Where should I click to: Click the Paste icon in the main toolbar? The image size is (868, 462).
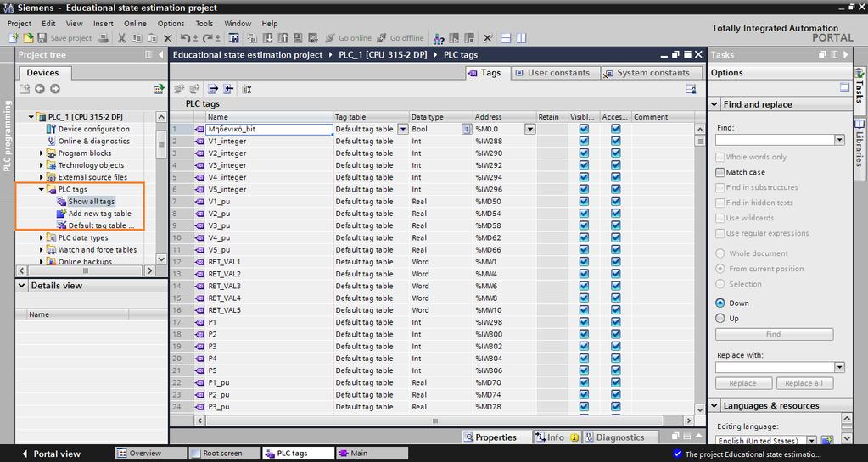[x=154, y=38]
